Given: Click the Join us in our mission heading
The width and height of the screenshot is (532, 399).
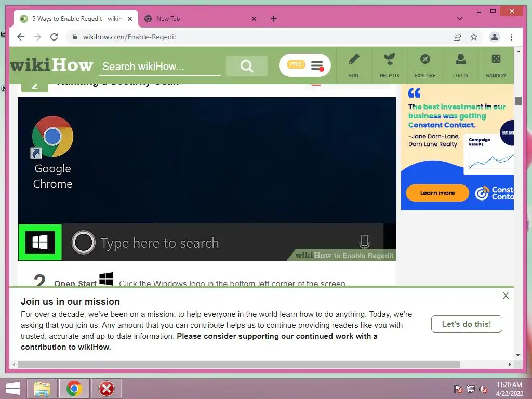Looking at the screenshot, I should pos(70,302).
